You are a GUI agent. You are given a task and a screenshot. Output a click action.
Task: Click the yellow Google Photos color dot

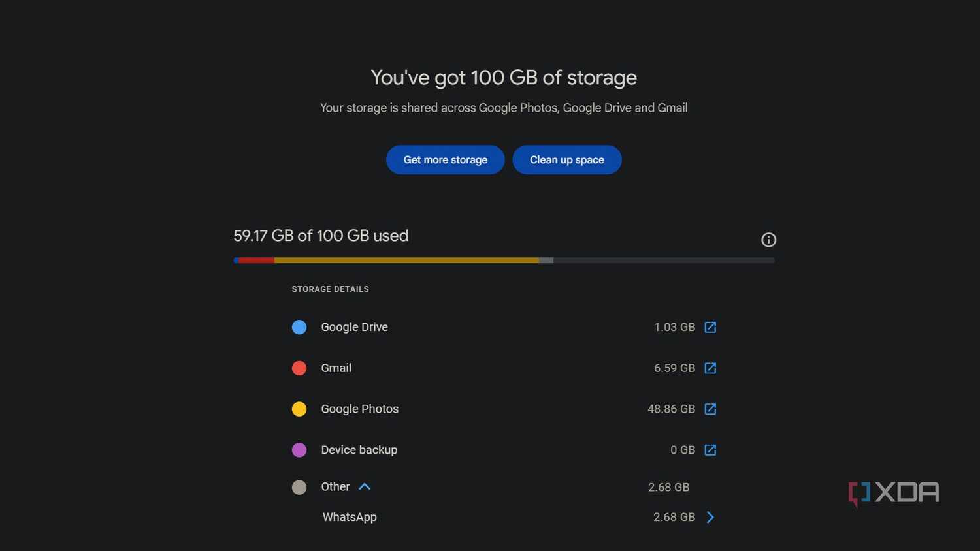[x=299, y=409]
